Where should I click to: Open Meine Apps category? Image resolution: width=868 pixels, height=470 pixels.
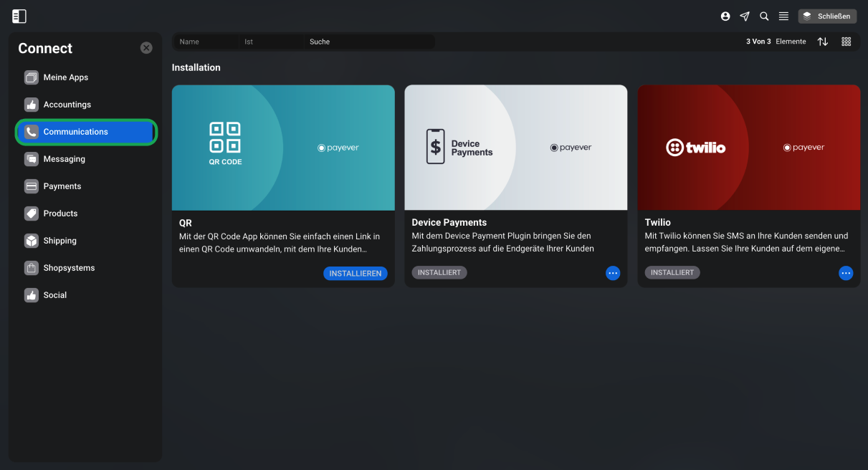[x=86, y=77]
